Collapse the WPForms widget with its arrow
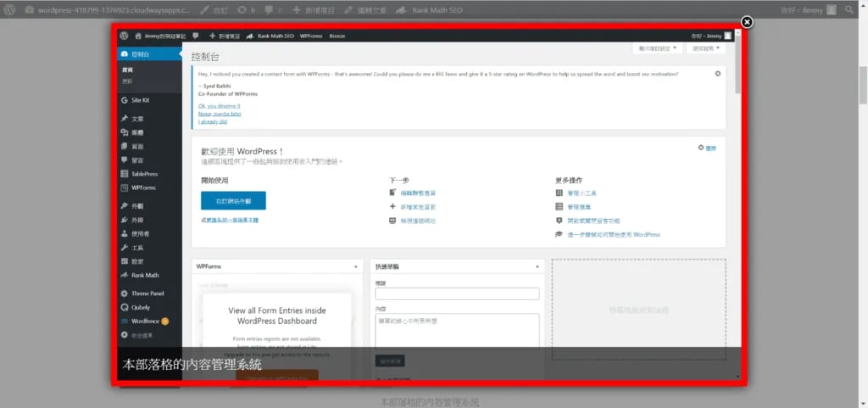The height and width of the screenshot is (408, 868). tap(356, 267)
